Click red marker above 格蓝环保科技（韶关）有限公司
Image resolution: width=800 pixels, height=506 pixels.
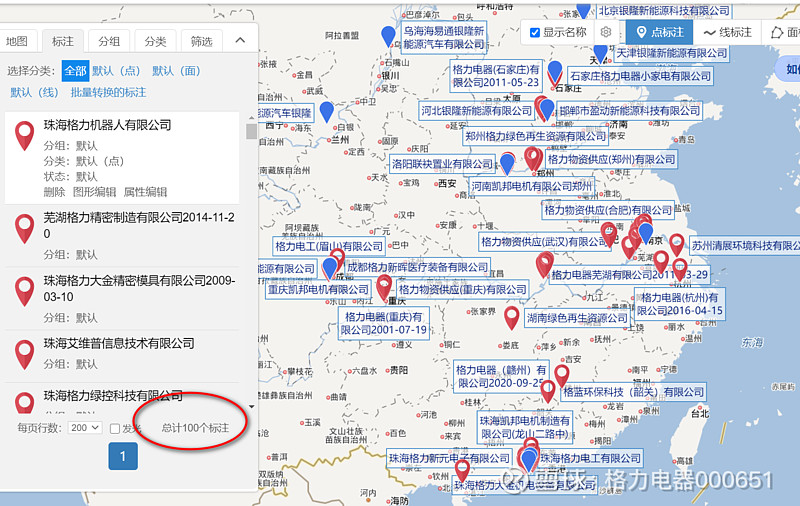[x=562, y=376]
